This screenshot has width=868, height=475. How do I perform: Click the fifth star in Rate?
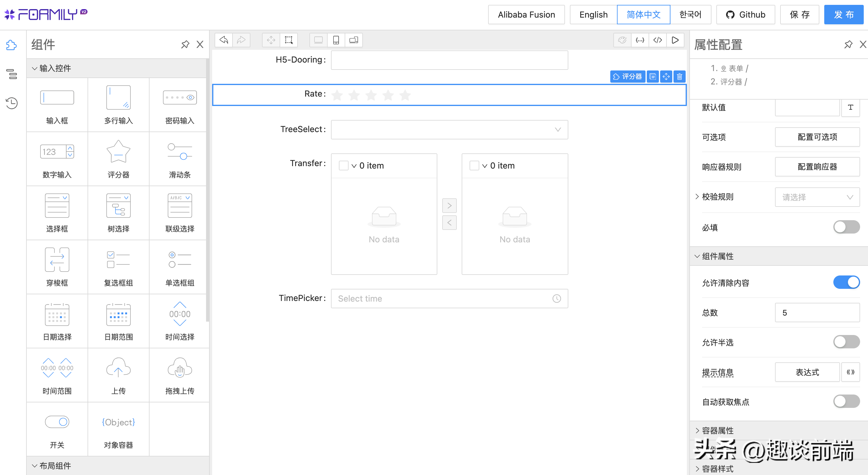tap(405, 95)
